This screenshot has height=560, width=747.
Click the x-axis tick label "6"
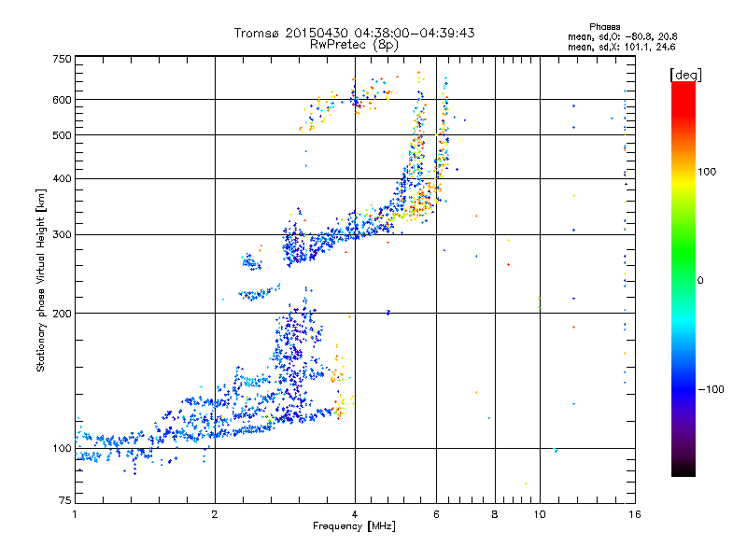point(436,514)
